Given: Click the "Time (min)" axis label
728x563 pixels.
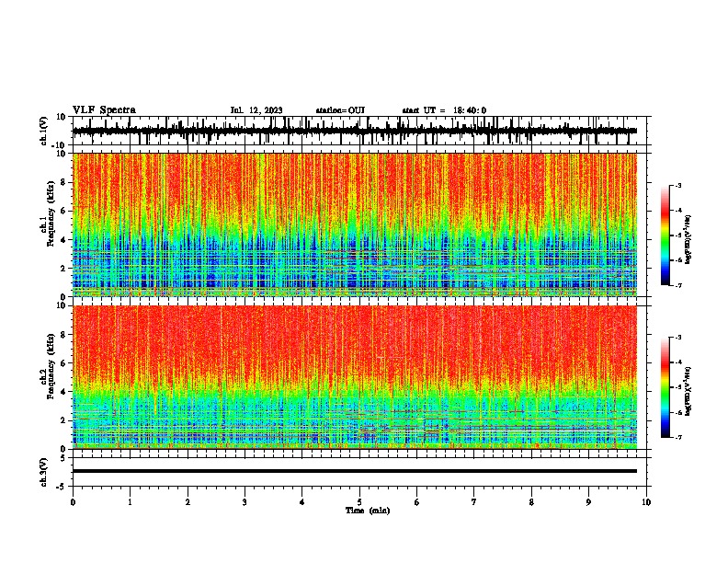Looking at the screenshot, I should coord(368,511).
